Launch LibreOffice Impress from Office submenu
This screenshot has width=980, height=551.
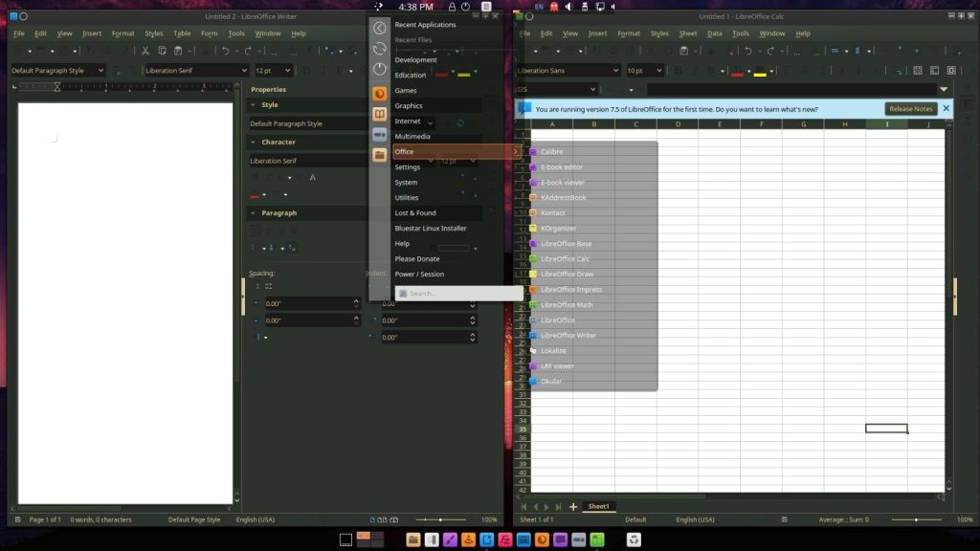point(570,289)
